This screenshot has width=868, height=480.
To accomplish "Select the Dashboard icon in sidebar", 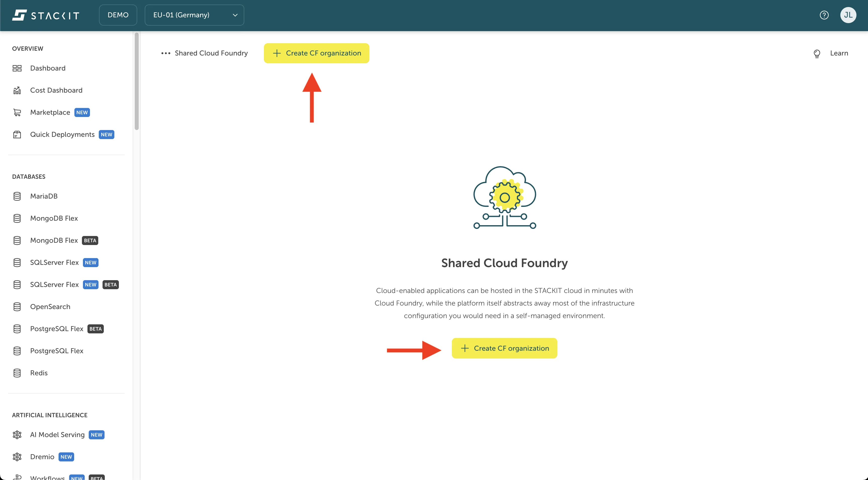I will 17,68.
